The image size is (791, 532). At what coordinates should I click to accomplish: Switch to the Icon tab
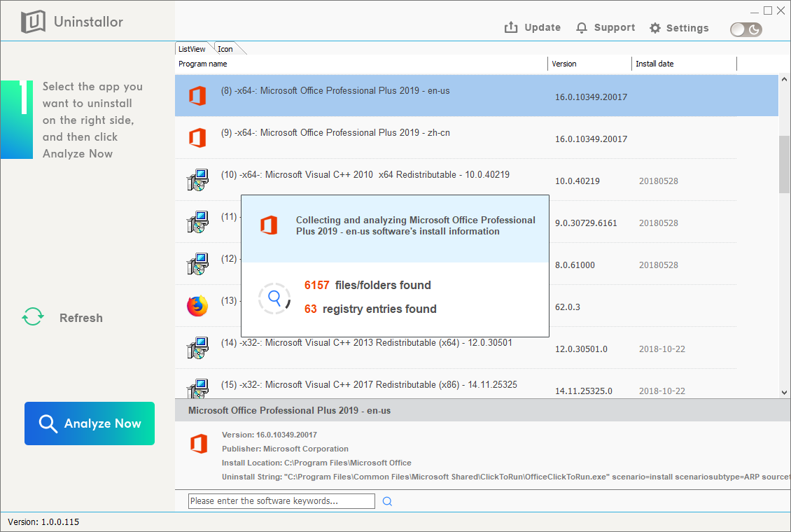click(x=225, y=49)
